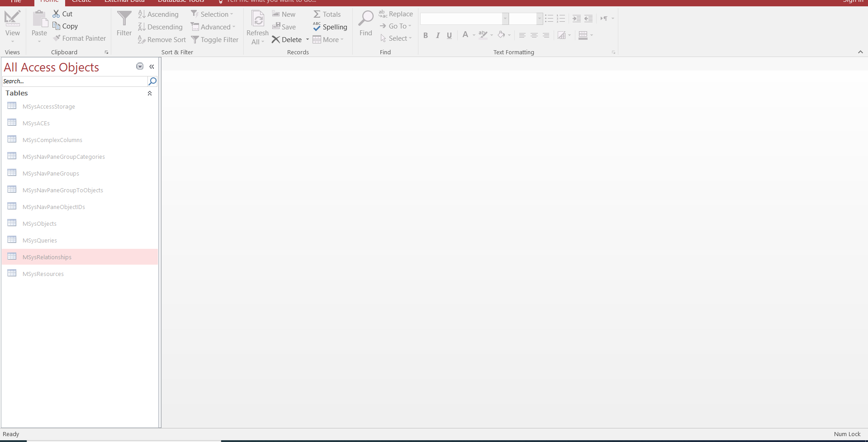Click the navigation pane Search box

point(75,81)
